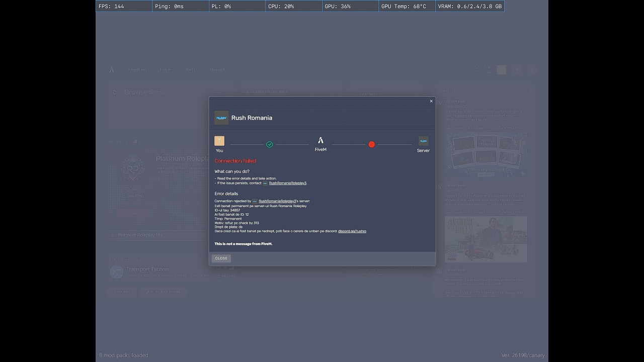Open Discord in background launcher navigation

pyautogui.click(x=217, y=70)
